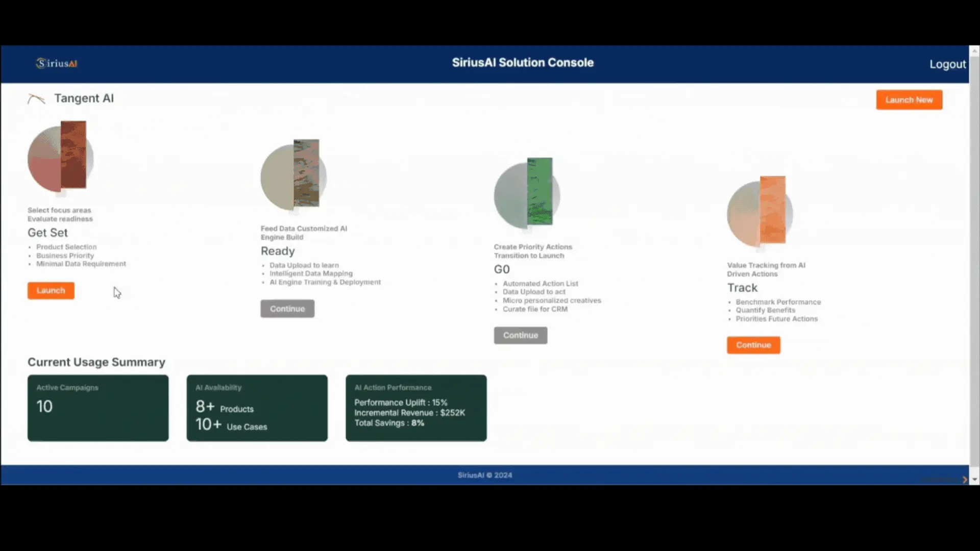This screenshot has height=551, width=980.
Task: Click the SiriusAI logo in header
Action: 57,63
